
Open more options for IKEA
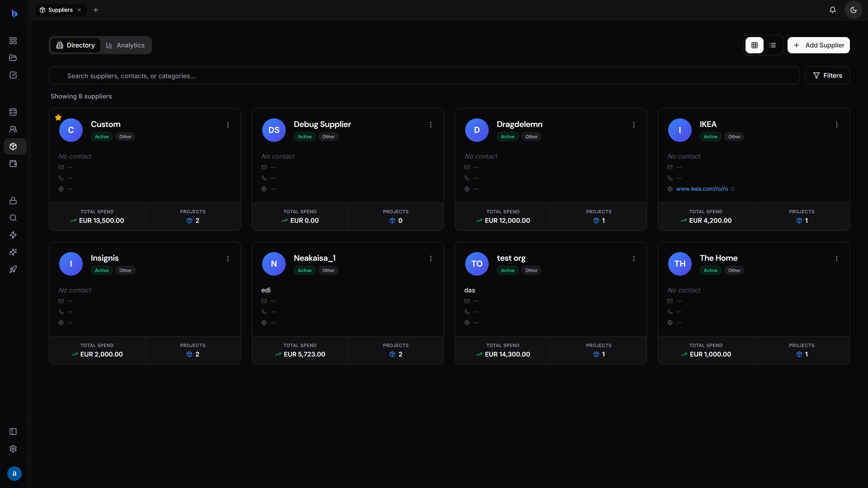837,125
